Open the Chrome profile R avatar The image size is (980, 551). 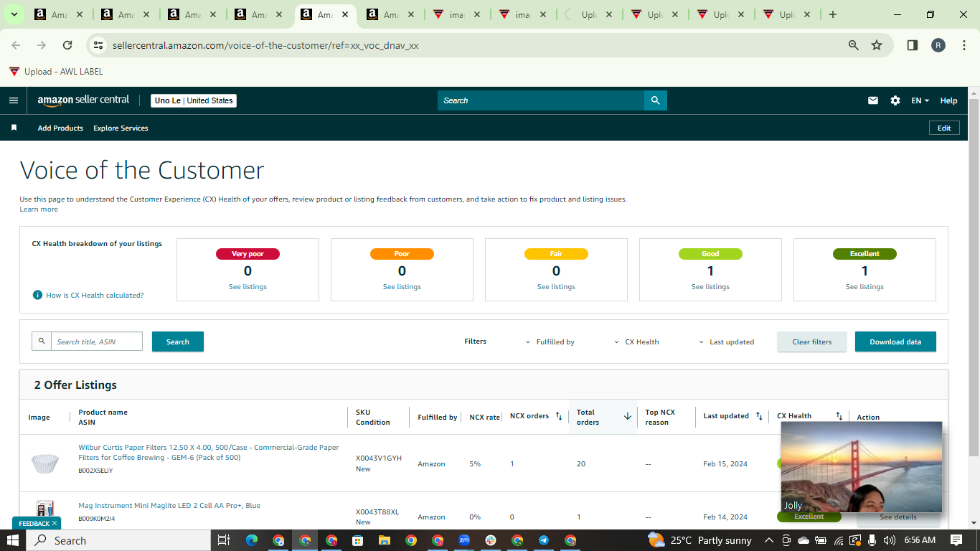938,45
